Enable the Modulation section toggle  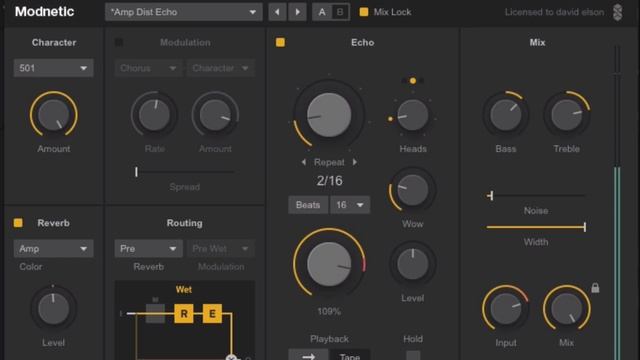coord(119,42)
